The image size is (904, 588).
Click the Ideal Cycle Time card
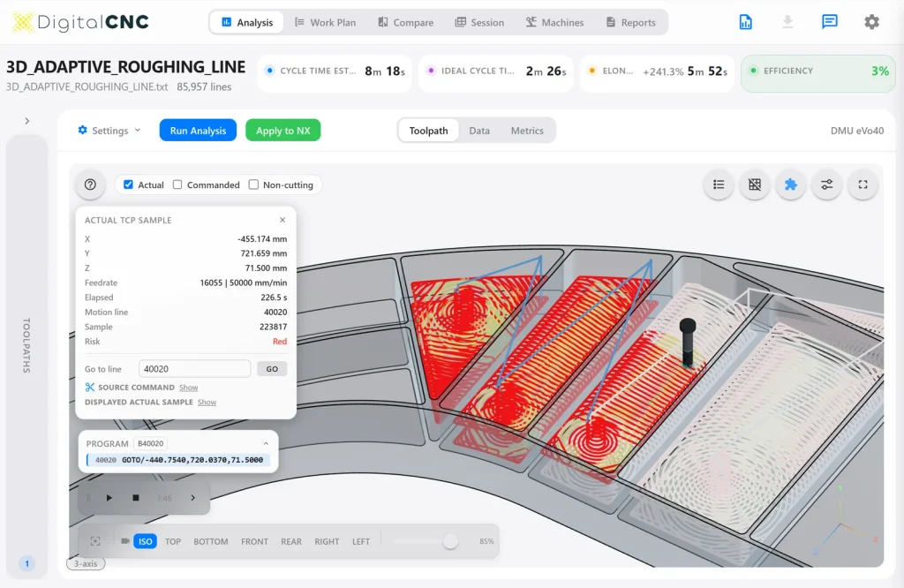[496, 73]
